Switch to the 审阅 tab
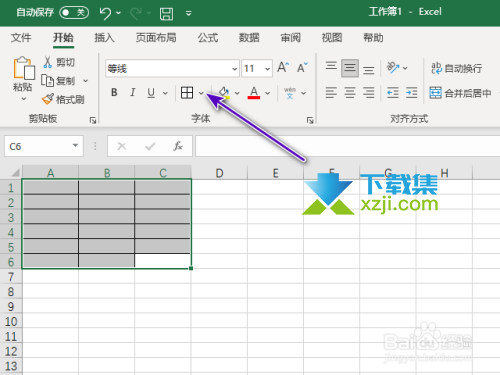The height and width of the screenshot is (375, 500). coord(290,38)
